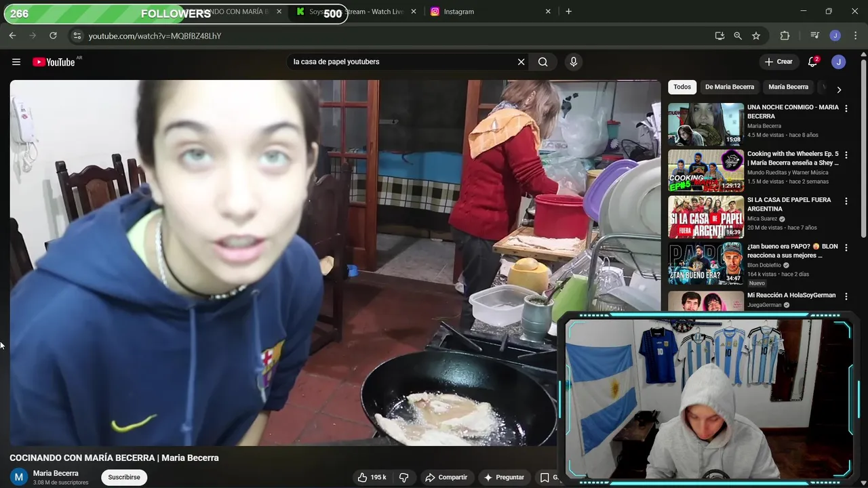Open the zoom magnifier in address bar
868x488 pixels.
click(x=738, y=36)
